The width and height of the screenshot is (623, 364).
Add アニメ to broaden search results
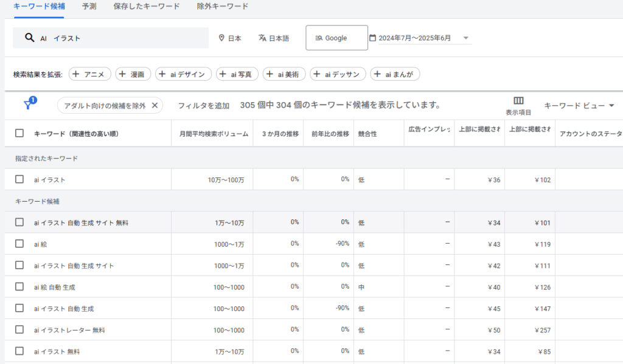[x=89, y=74]
